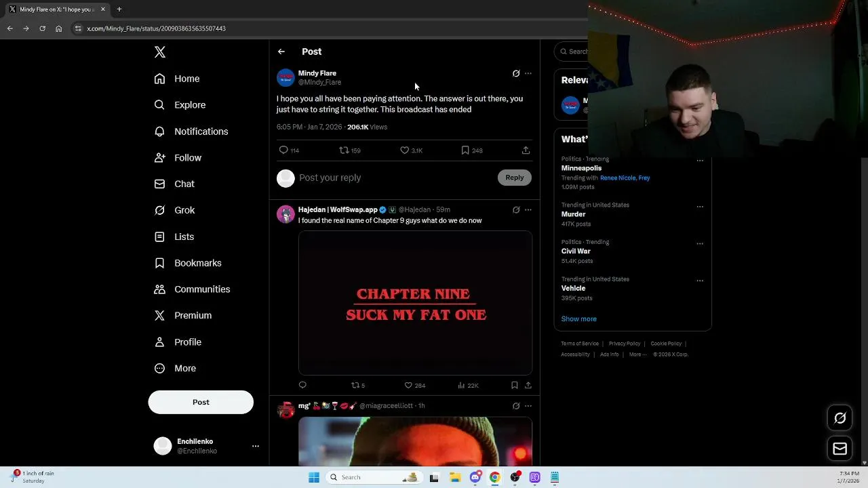The height and width of the screenshot is (488, 868).
Task: Open Chrome from the taskbar
Action: (x=495, y=477)
